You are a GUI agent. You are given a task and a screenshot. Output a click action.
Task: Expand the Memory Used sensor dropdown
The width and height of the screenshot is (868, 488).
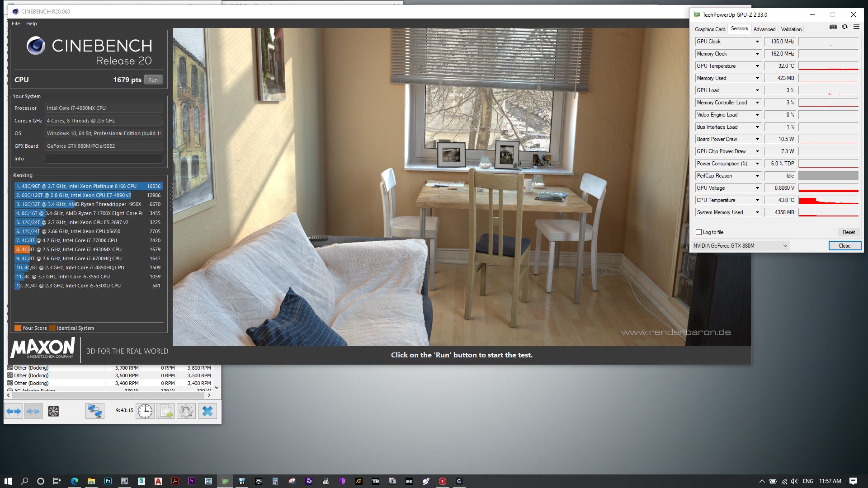click(757, 78)
